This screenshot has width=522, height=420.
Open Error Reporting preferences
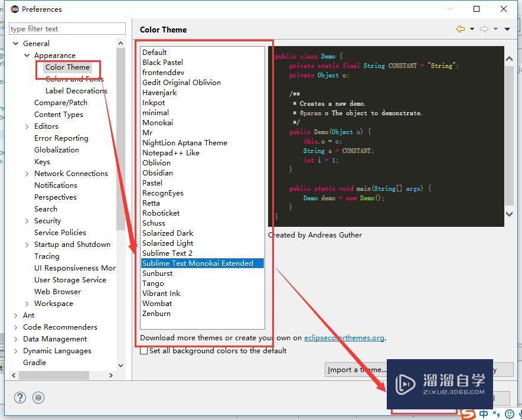pos(61,138)
